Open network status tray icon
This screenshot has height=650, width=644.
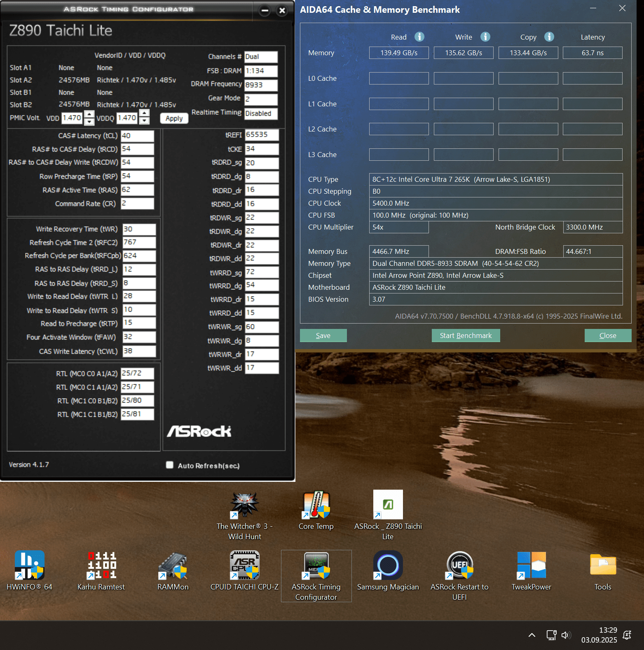tap(551, 635)
